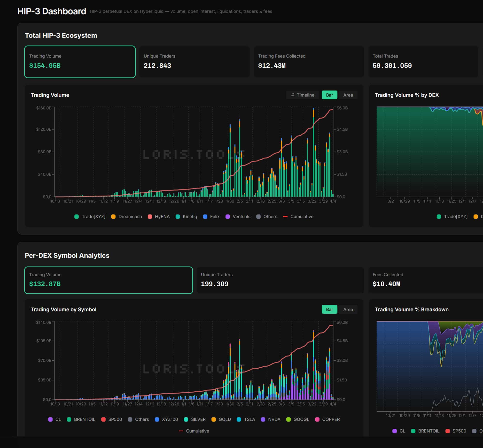Hide HyENA data using its legend marker
This screenshot has width=483, height=448.
150,216
